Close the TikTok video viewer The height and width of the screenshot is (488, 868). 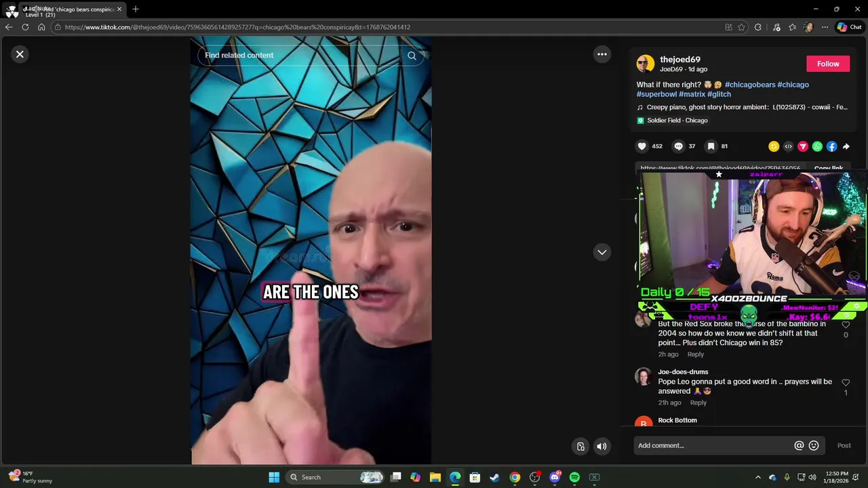20,54
